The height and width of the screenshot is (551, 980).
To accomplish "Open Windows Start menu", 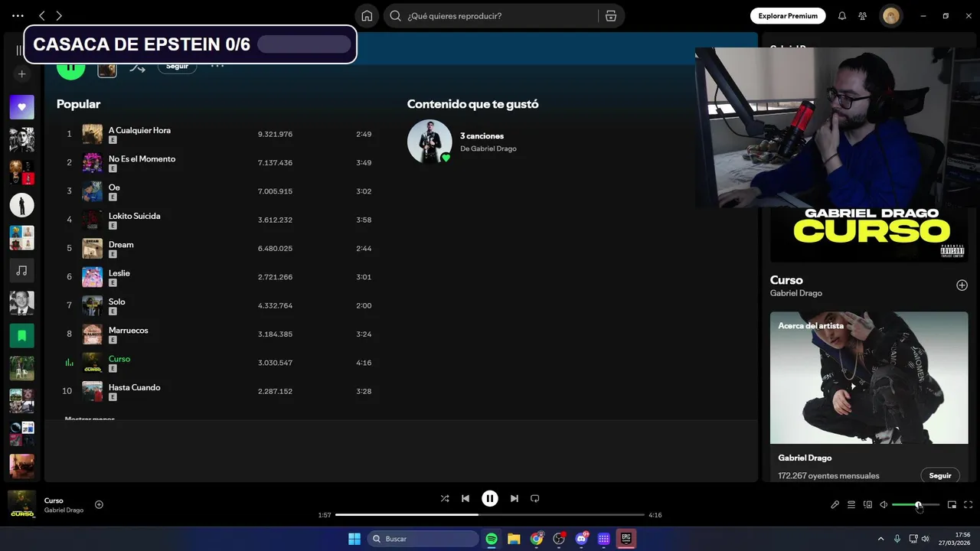I will [x=354, y=539].
